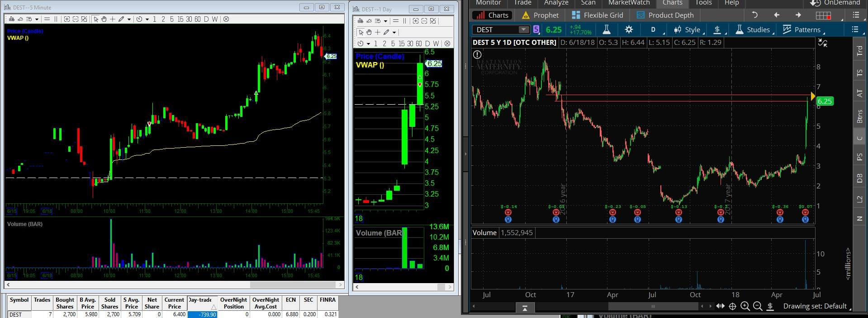Click the chart type icon in 5 Minute toolbar
This screenshot has width=868, height=318.
(x=12, y=19)
